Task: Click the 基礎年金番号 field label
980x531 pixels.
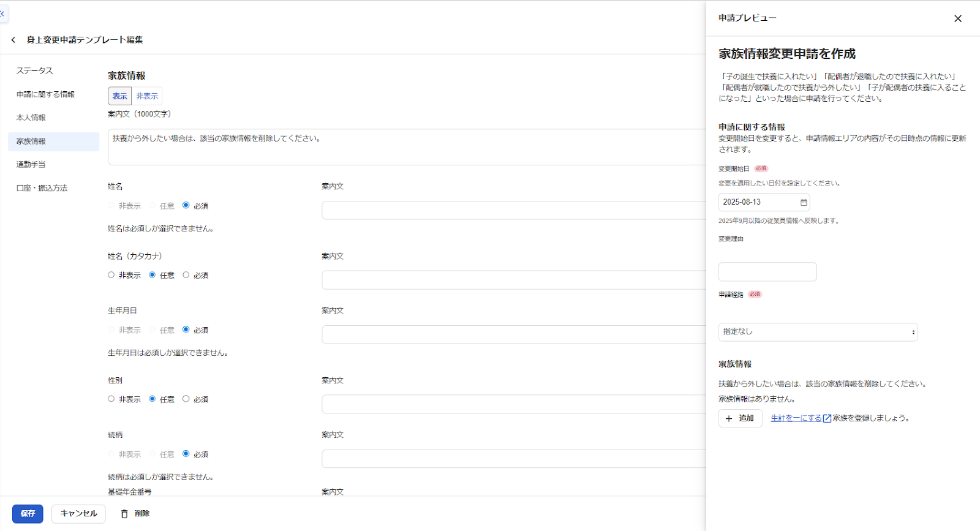Action: [x=130, y=492]
